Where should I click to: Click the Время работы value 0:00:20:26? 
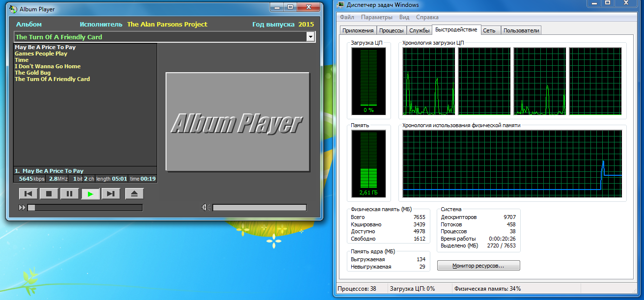(502, 239)
